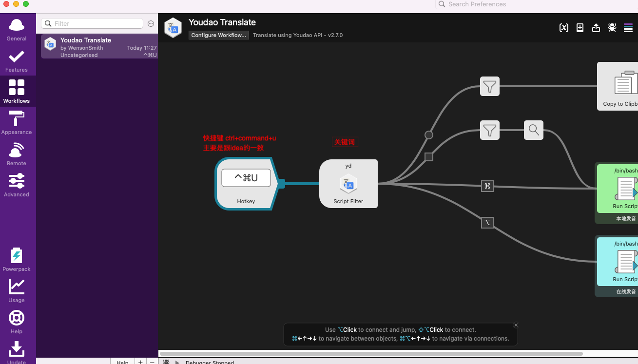The image size is (638, 364).
Task: Open the purple hamburger menu icon
Action: click(x=628, y=28)
